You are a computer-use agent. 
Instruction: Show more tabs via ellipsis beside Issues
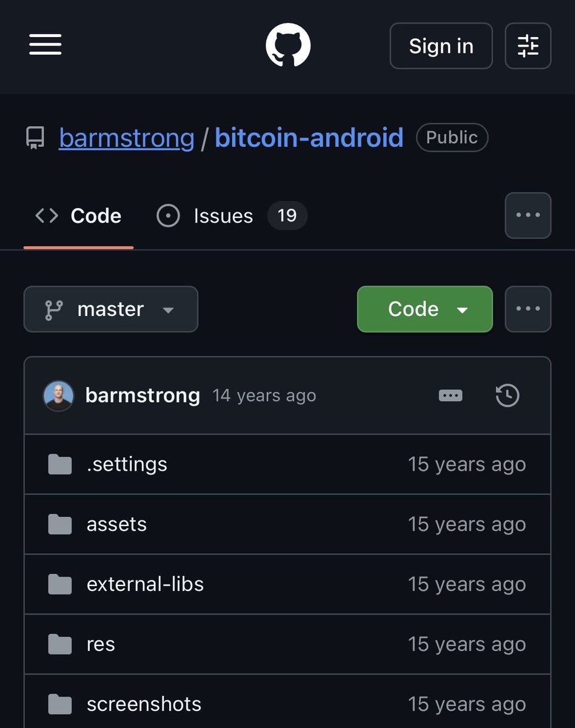point(528,215)
